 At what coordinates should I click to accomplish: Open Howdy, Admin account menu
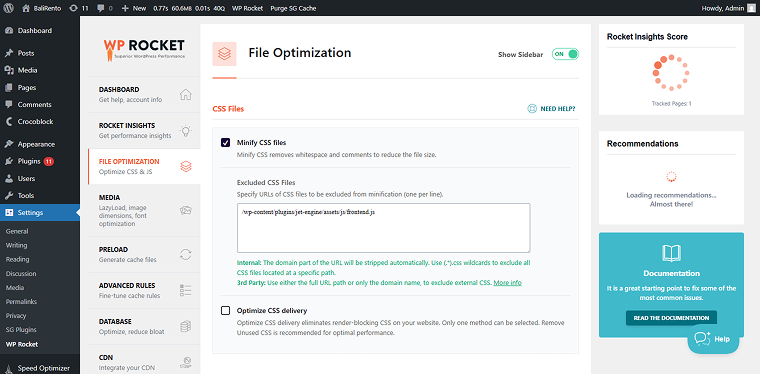(x=727, y=8)
